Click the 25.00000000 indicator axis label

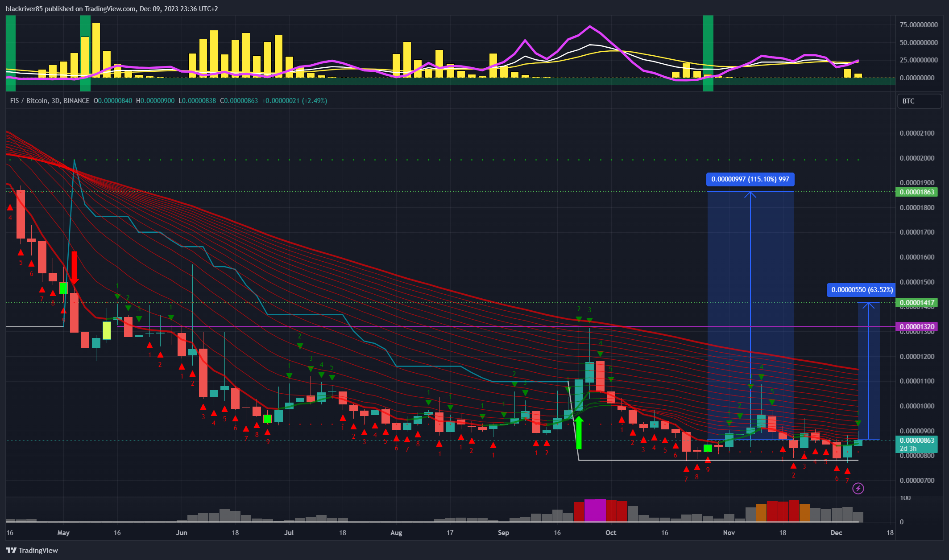[919, 60]
